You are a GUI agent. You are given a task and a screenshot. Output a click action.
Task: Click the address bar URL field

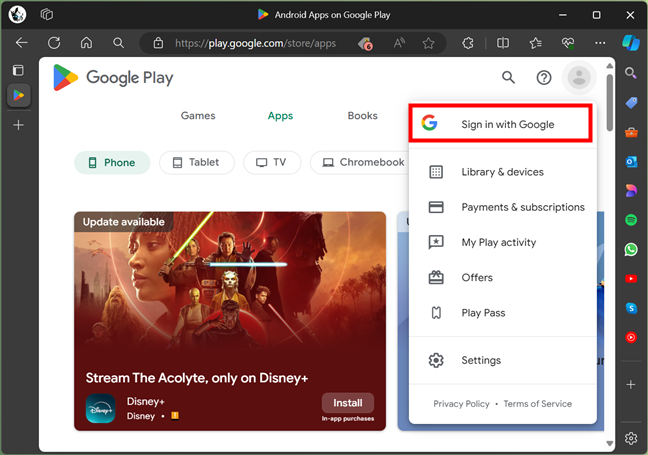[255, 43]
